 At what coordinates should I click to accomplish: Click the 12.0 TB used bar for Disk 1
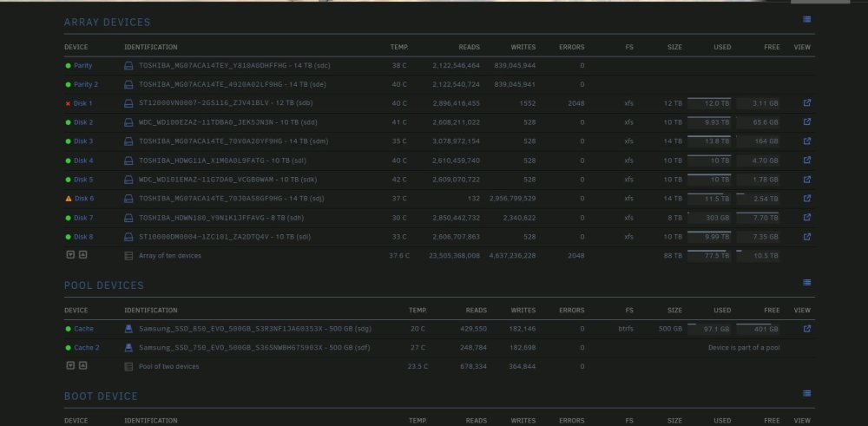(x=709, y=103)
